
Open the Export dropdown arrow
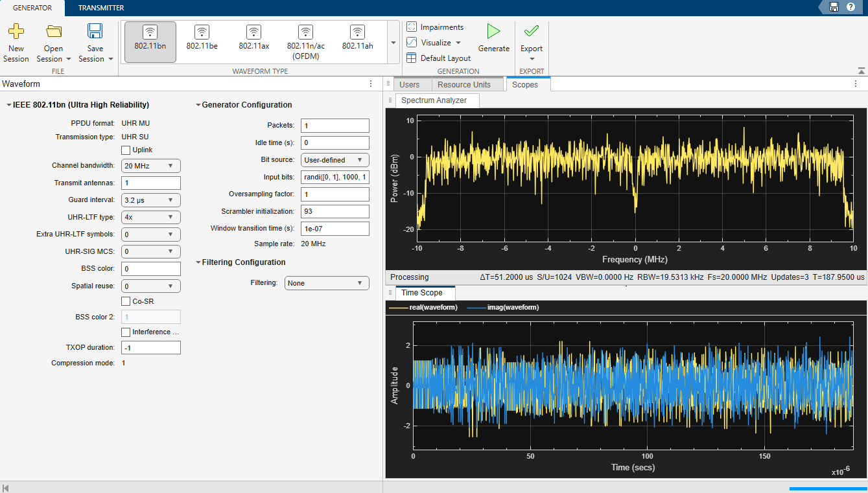click(532, 59)
